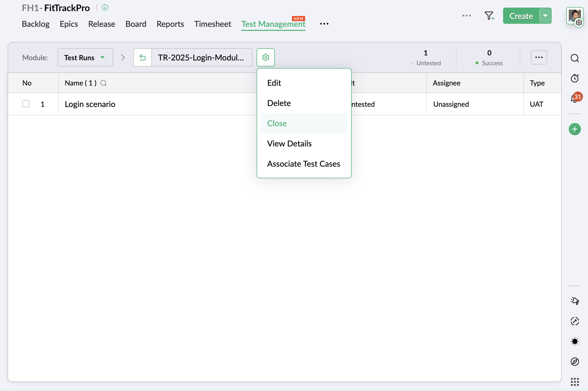Open the filter funnel icon
The image size is (588, 391).
pos(489,16)
